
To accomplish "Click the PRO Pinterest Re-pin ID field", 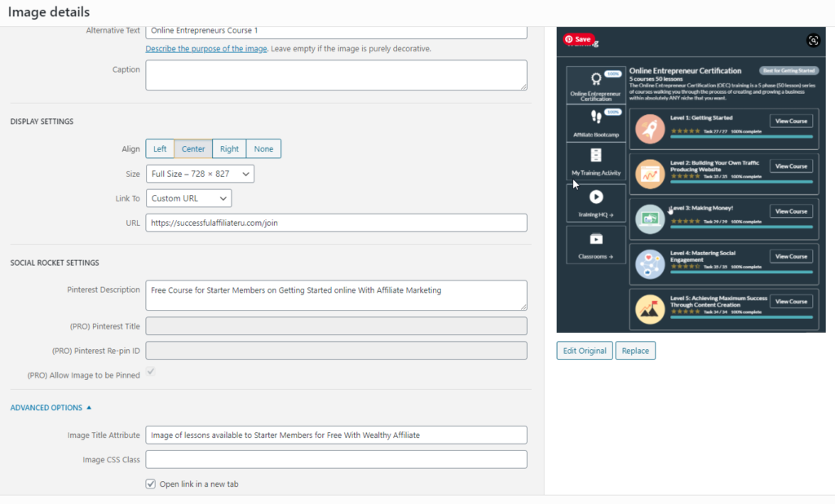I will pyautogui.click(x=336, y=351).
